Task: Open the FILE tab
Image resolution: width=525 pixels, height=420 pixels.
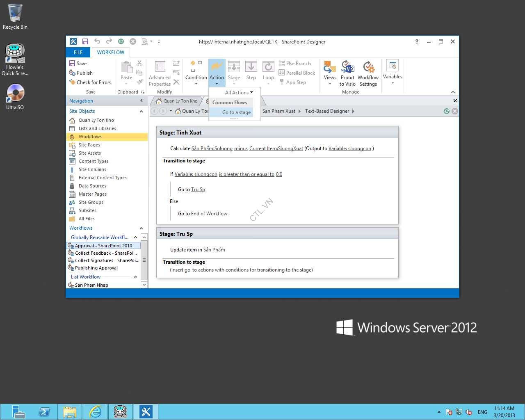Action: (x=78, y=52)
